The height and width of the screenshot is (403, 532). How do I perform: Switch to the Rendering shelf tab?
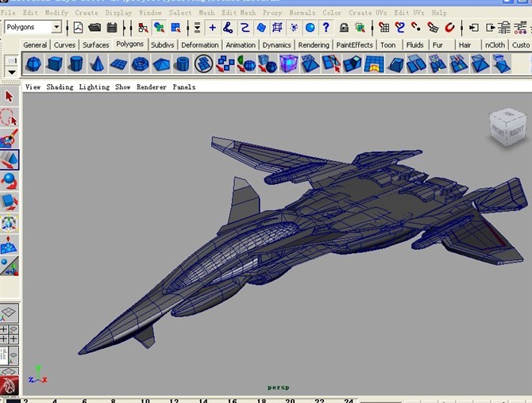pos(314,45)
